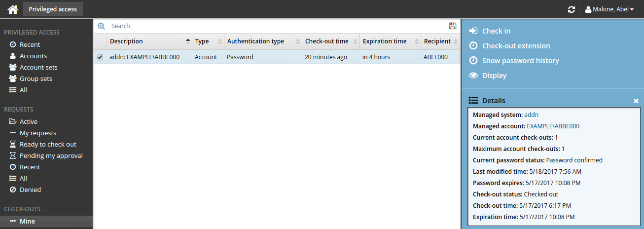Sort by the Description column header
This screenshot has height=229, width=644.
click(126, 41)
